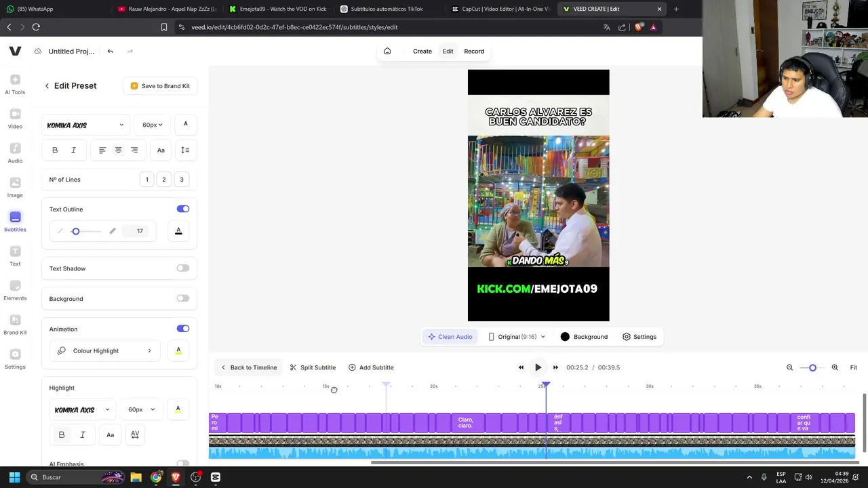This screenshot has width=868, height=488.
Task: Open the Text sidebar panel
Action: (15, 256)
